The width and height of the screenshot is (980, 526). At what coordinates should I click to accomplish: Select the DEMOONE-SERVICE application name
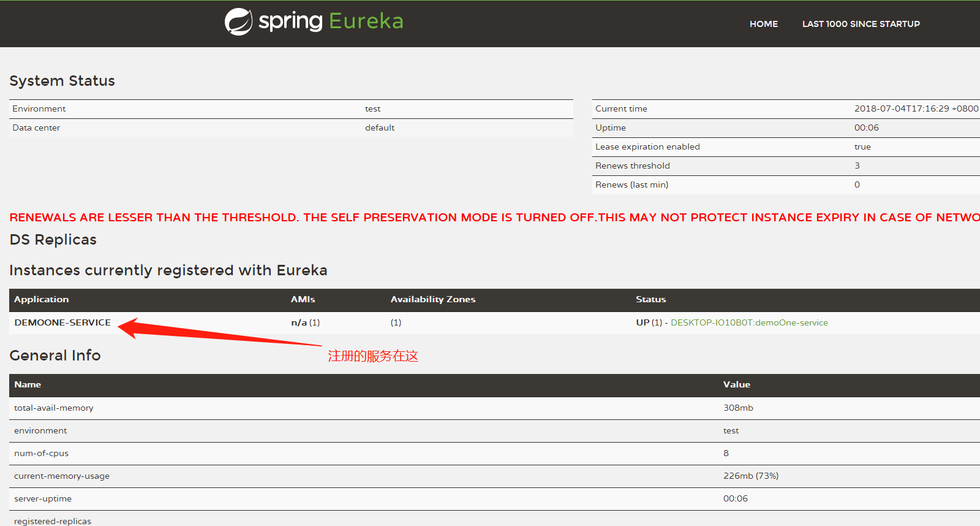click(x=62, y=322)
